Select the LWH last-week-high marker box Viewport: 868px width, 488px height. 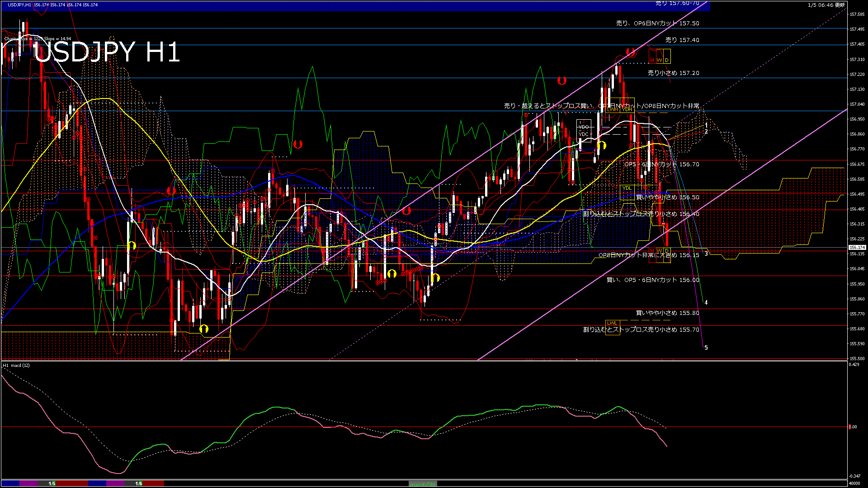click(612, 109)
